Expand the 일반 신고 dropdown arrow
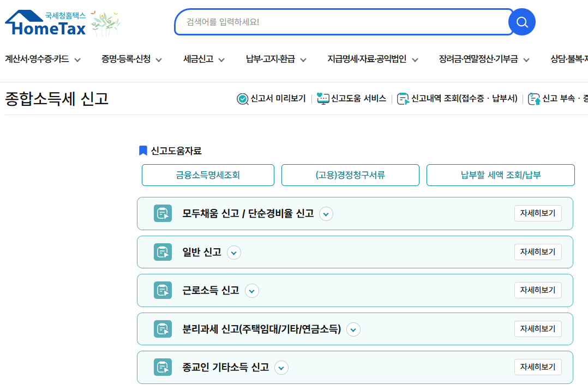The width and height of the screenshot is (588, 390). (234, 253)
